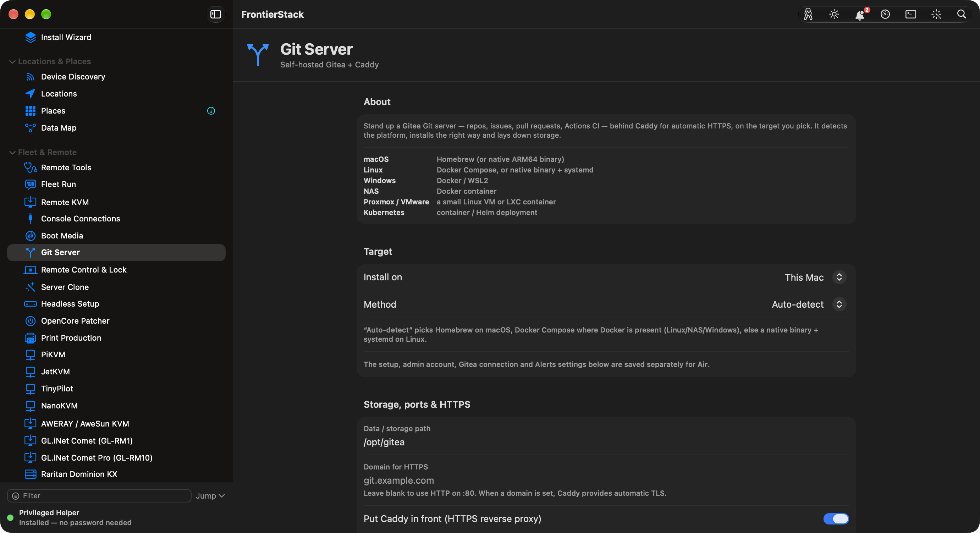The width and height of the screenshot is (980, 533).
Task: Open the Jump dropdown menu
Action: pos(210,496)
